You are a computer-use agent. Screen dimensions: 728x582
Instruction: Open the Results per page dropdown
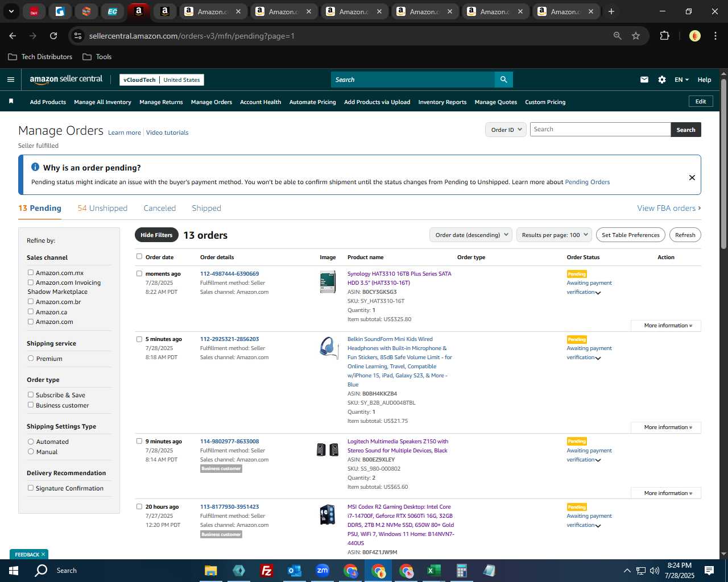[x=555, y=235]
